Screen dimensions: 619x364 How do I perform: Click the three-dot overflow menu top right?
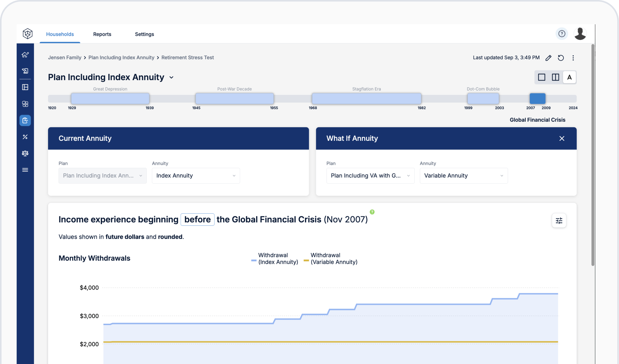573,57
